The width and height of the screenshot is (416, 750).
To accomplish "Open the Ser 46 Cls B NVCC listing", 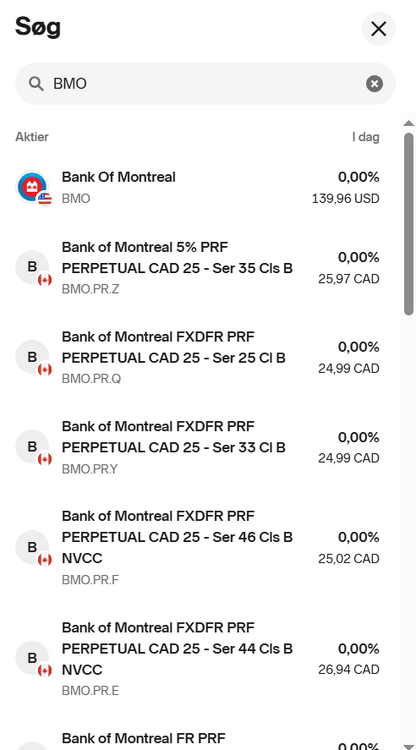I will [x=197, y=548].
